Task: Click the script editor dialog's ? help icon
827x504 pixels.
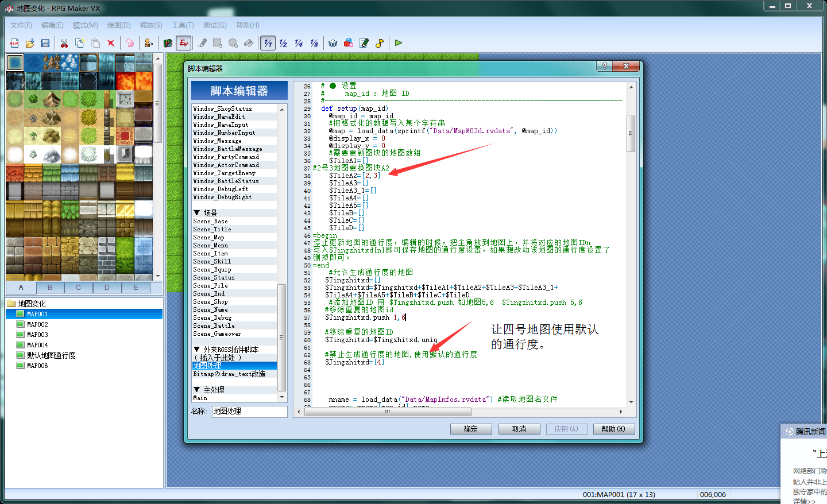Action: pyautogui.click(x=604, y=66)
